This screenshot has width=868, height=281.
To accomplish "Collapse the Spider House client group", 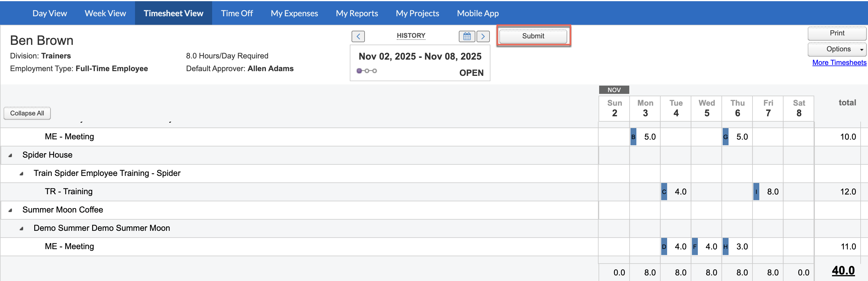I will 10,155.
